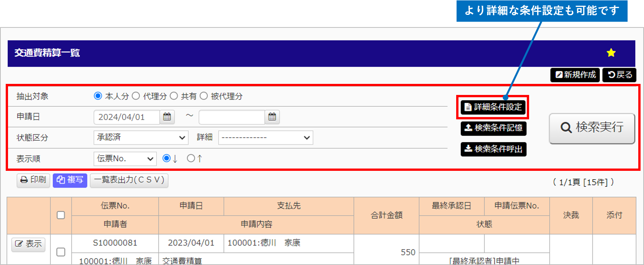Image resolution: width=644 pixels, height=265 pixels.
Task: Click the 添付 column header
Action: pos(614,215)
